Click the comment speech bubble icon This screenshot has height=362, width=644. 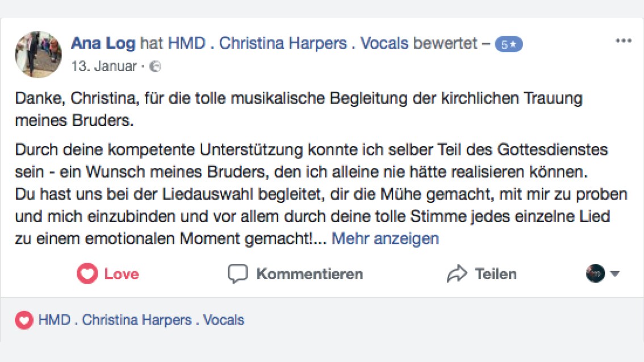[237, 273]
